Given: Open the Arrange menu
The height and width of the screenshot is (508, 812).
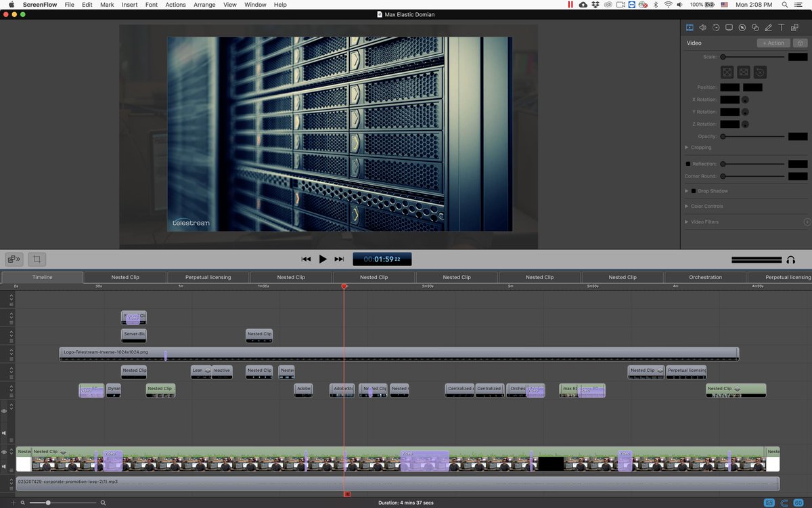Looking at the screenshot, I should 204,5.
